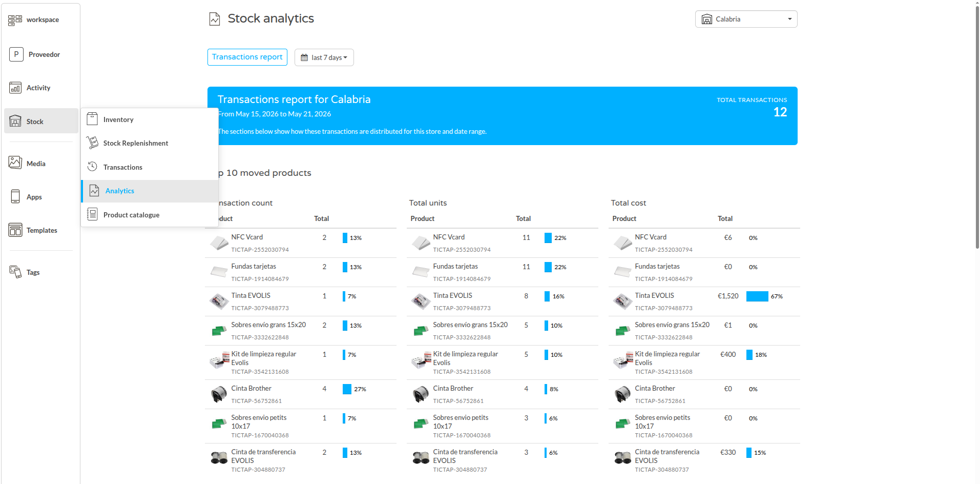
Task: Click the Analytics chart icon in submenu
Action: (94, 191)
